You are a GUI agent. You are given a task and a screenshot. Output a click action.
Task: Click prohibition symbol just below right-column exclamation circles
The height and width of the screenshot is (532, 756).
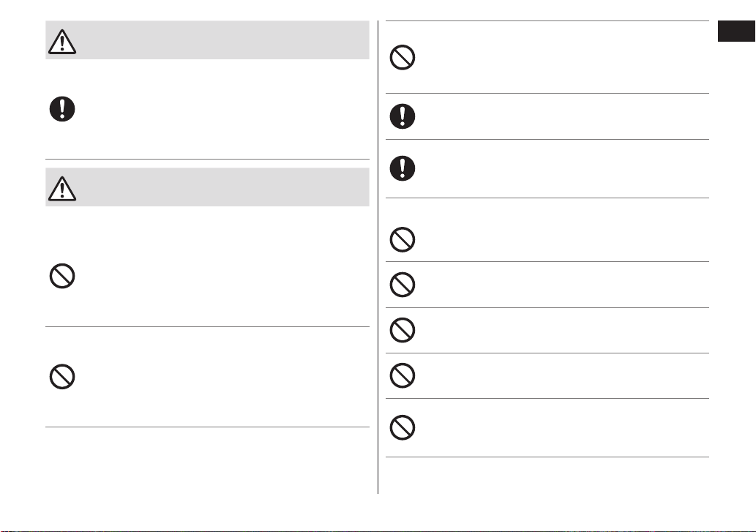pos(403,239)
